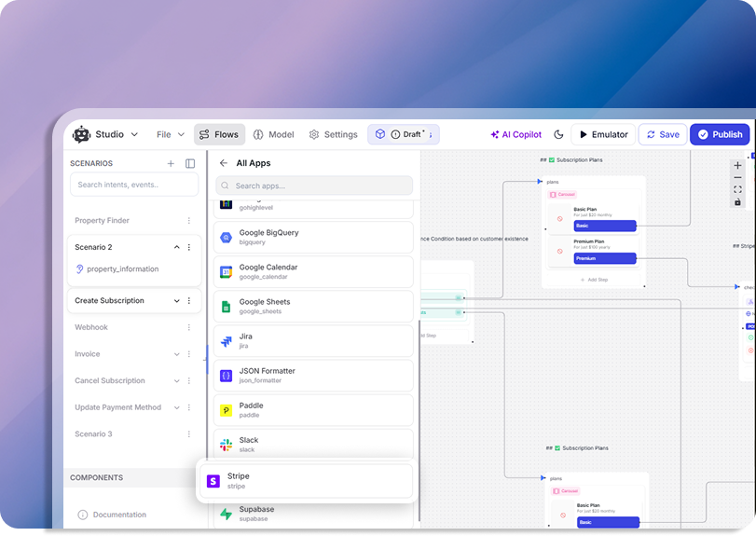Open Webhook three-dot menu
The height and width of the screenshot is (536, 756).
pyautogui.click(x=189, y=327)
